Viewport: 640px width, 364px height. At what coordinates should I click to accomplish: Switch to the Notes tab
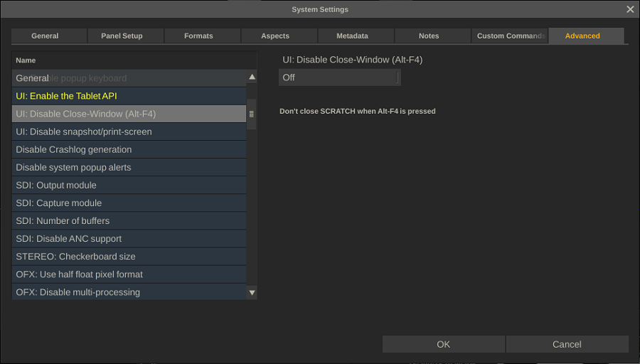429,36
